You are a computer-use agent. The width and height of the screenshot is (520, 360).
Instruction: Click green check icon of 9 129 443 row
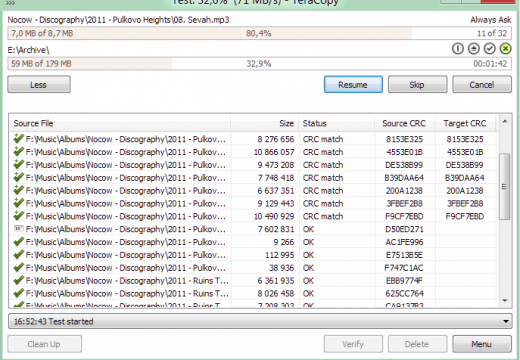[x=18, y=203]
